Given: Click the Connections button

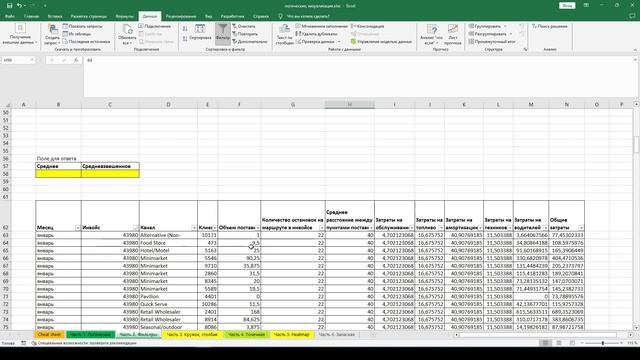Looking at the screenshot, I should (x=155, y=26).
